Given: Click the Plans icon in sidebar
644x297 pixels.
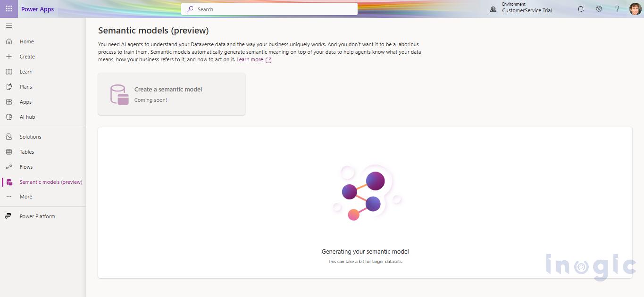Looking at the screenshot, I should (x=9, y=87).
